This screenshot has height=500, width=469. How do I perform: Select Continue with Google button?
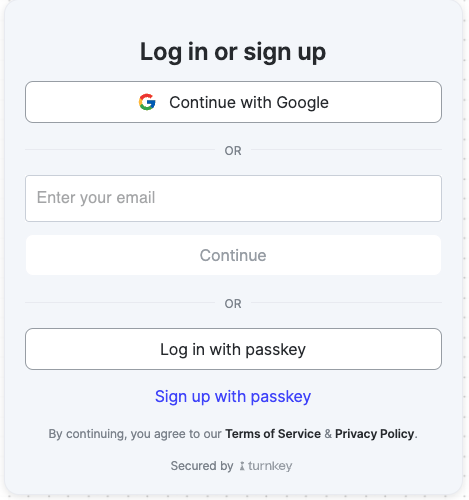pos(233,102)
